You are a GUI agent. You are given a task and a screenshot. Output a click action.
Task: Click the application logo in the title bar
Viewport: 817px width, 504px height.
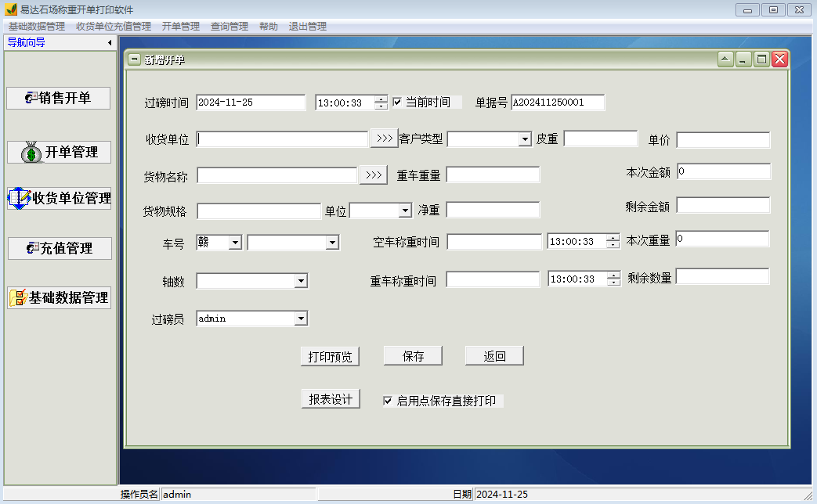11,9
